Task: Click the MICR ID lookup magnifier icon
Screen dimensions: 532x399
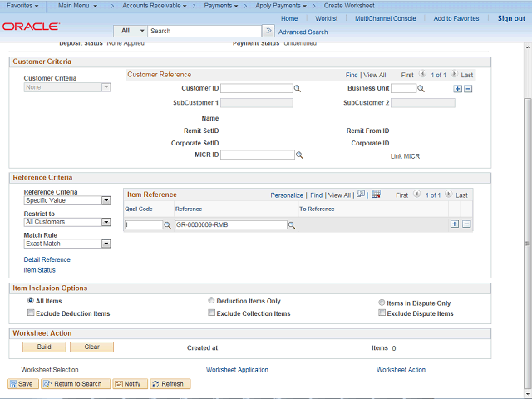Action: [300, 155]
